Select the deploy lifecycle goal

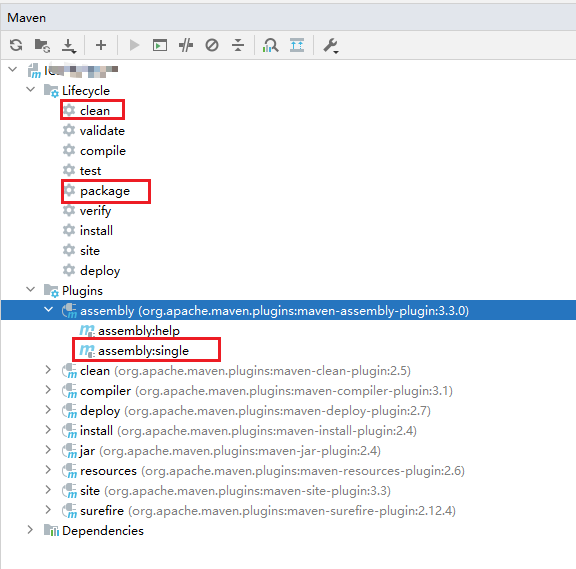pos(91,271)
